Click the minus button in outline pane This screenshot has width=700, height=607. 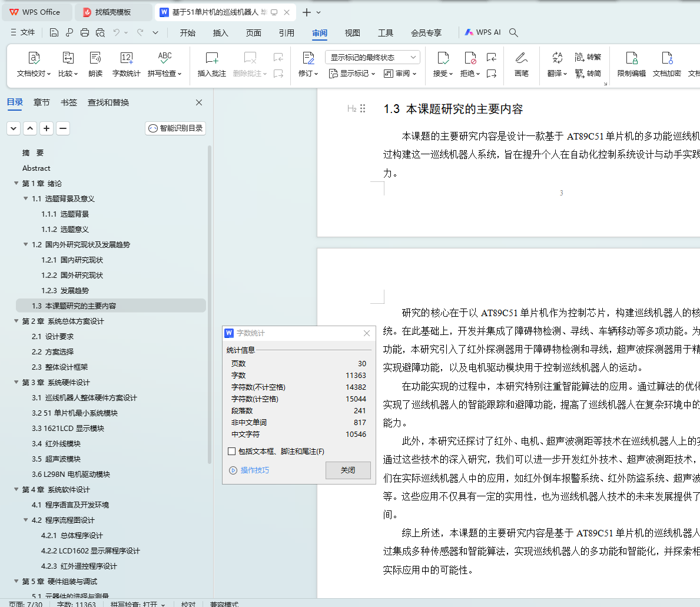[x=63, y=128]
